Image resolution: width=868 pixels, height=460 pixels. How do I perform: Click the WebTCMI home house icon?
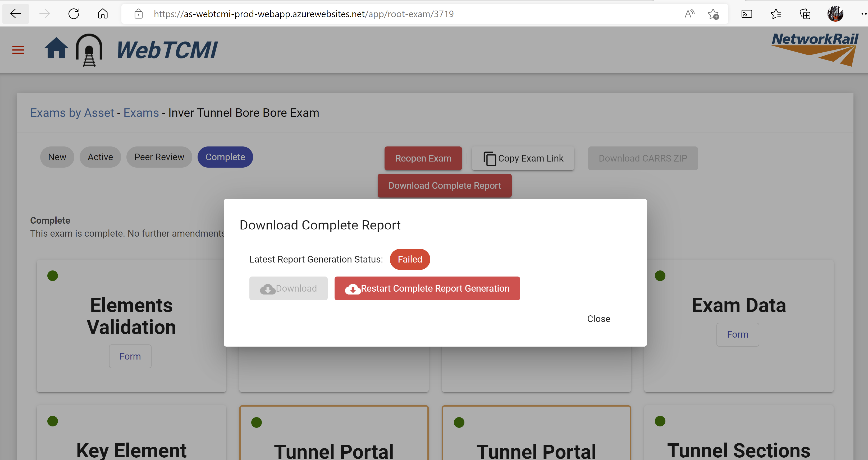[56, 48]
